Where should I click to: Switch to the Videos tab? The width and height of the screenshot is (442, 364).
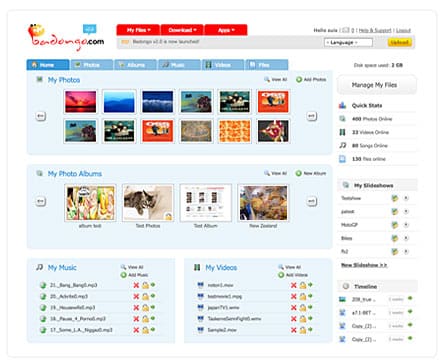(x=223, y=65)
